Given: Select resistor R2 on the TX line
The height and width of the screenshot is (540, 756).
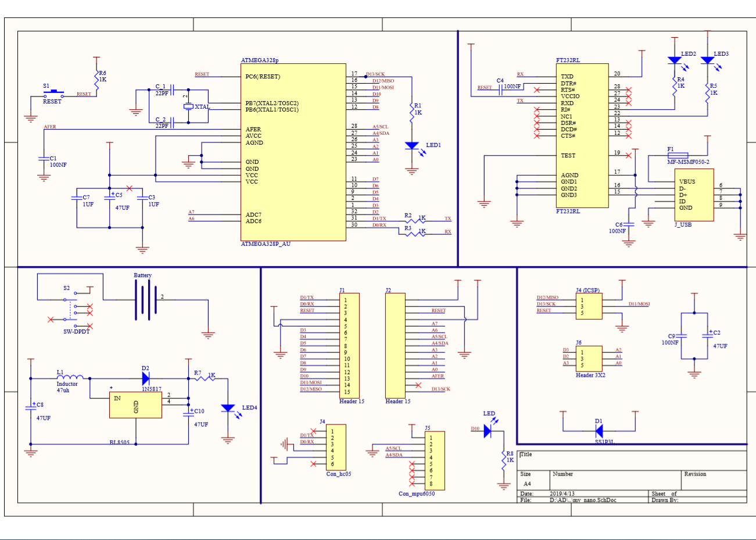Looking at the screenshot, I should pyautogui.click(x=415, y=221).
